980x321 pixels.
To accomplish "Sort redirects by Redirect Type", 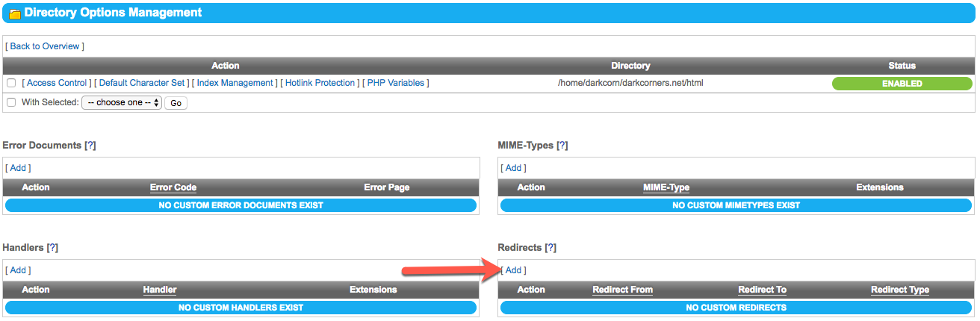I will coord(900,290).
